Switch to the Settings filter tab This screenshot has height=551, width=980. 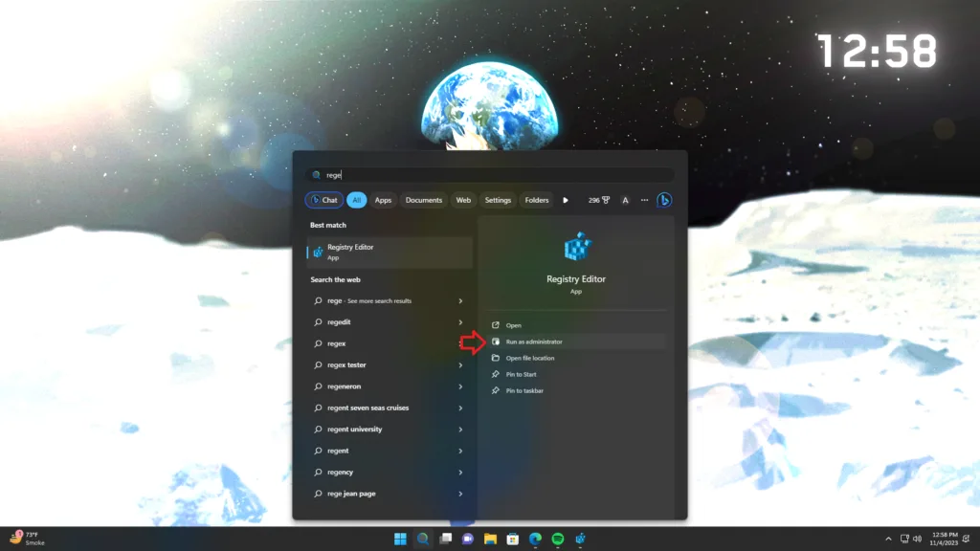pyautogui.click(x=498, y=200)
